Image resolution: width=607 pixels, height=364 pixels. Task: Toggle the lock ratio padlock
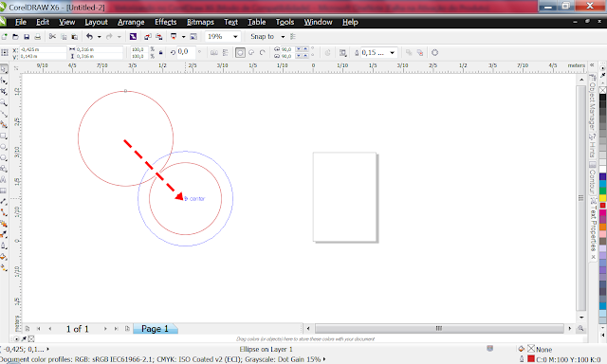[160, 52]
